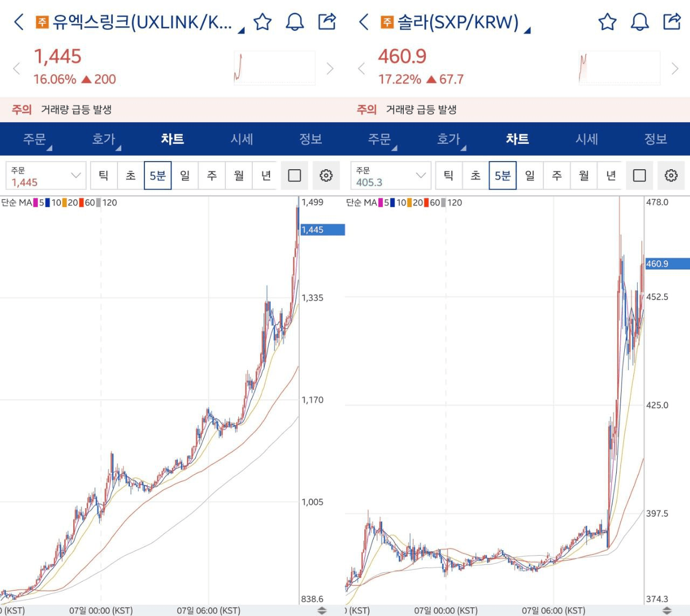The image size is (690, 616).
Task: Click blue MA 10 swatch on SXP chart
Action: tap(393, 203)
